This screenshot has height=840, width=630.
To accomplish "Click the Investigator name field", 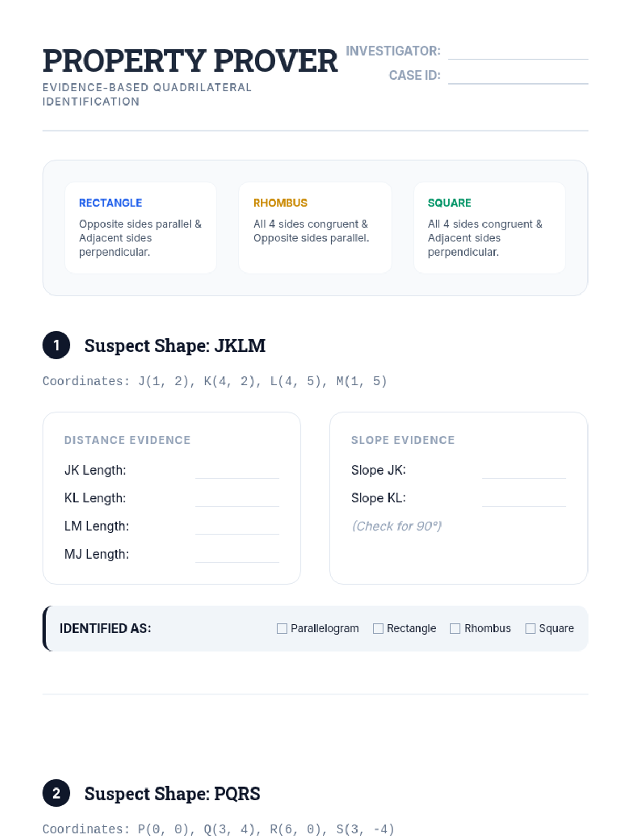I will 518,51.
